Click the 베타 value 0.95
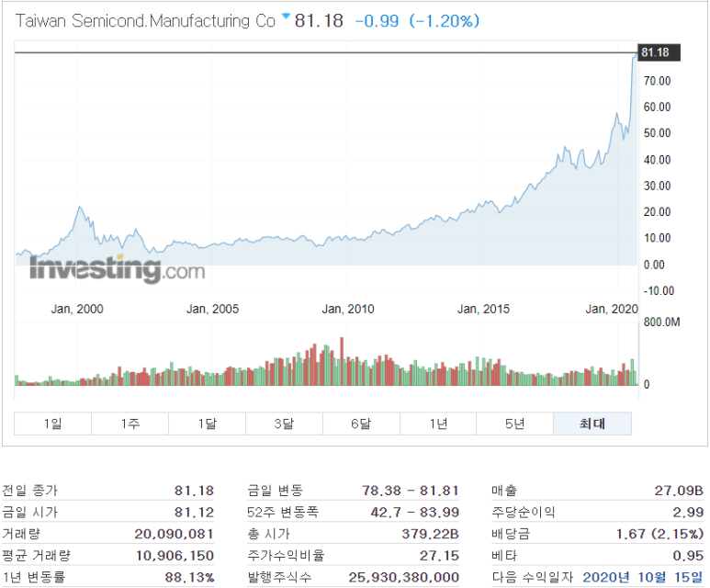 (688, 555)
